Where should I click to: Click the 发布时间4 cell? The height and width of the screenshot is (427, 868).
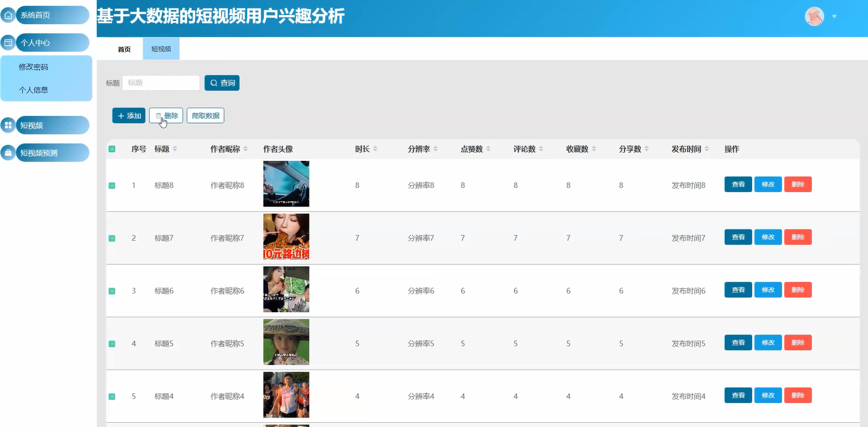click(688, 397)
